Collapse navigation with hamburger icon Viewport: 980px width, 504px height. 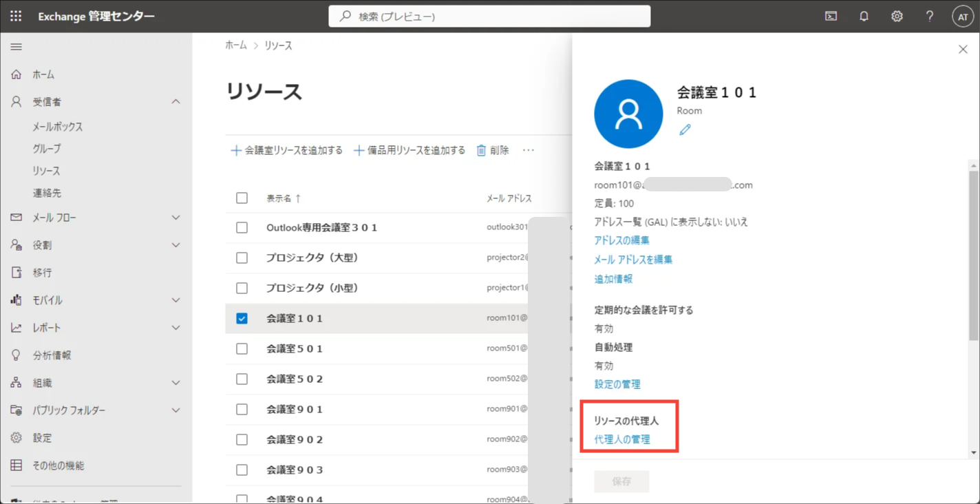(x=17, y=47)
